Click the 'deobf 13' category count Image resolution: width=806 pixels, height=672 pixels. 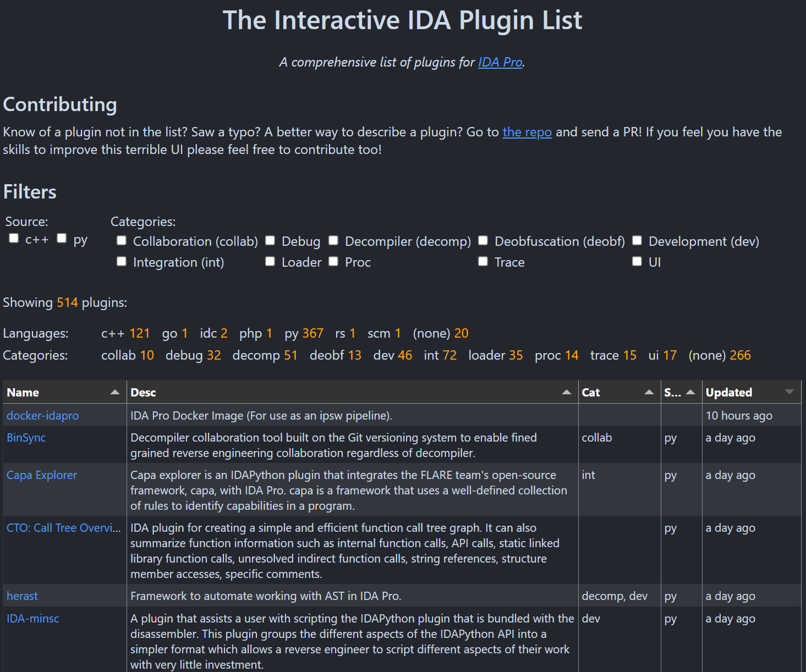click(x=336, y=355)
